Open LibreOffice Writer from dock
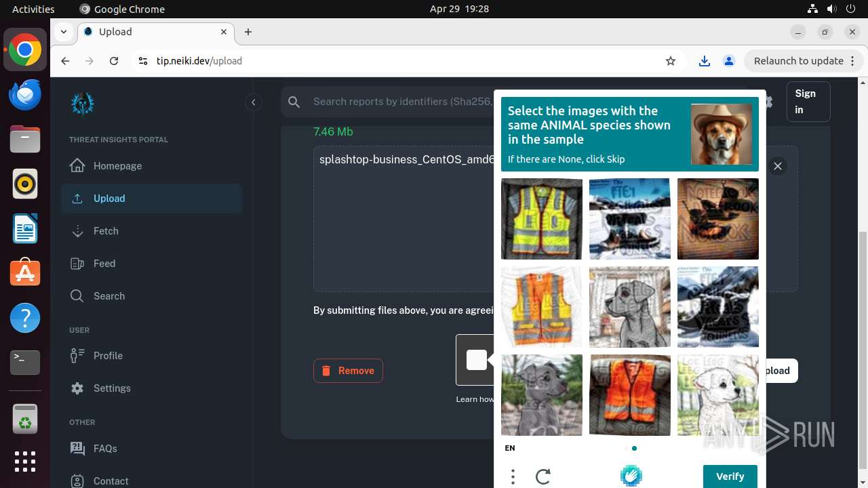Image resolution: width=868 pixels, height=488 pixels. [x=25, y=229]
